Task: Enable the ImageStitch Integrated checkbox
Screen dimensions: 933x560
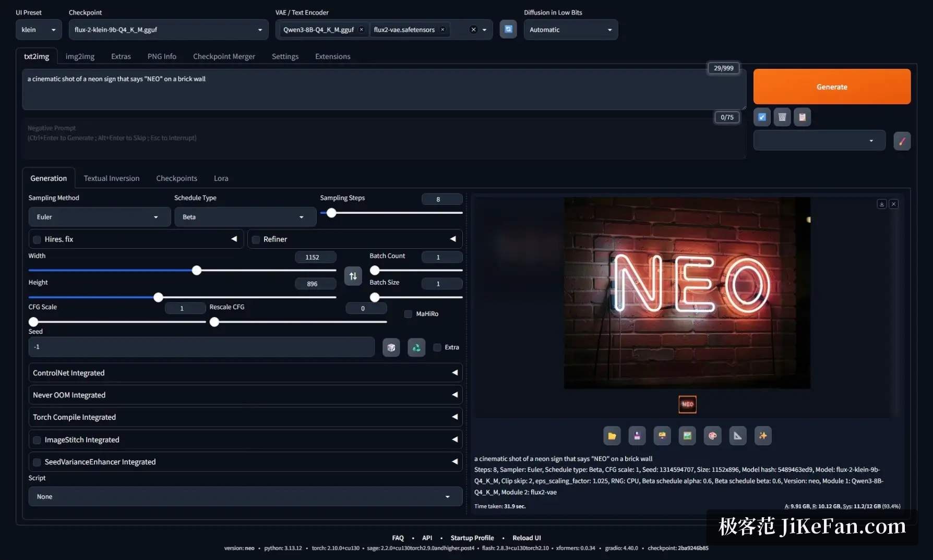Action: pos(37,440)
